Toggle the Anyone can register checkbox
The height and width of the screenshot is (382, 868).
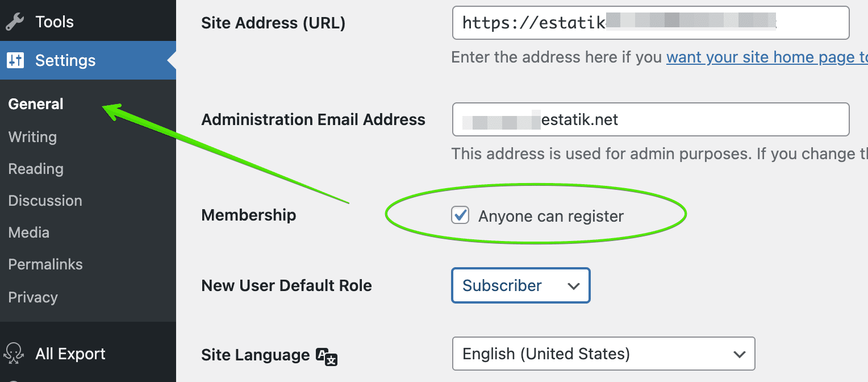(x=460, y=215)
